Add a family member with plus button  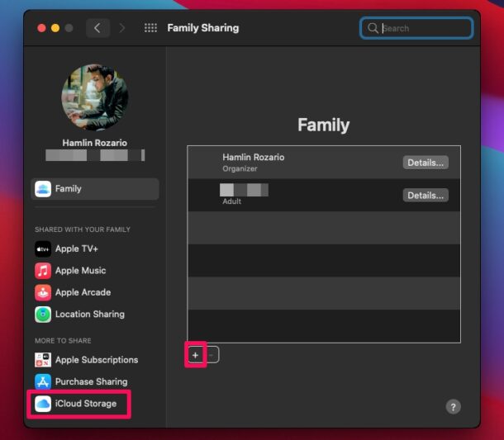pos(195,355)
